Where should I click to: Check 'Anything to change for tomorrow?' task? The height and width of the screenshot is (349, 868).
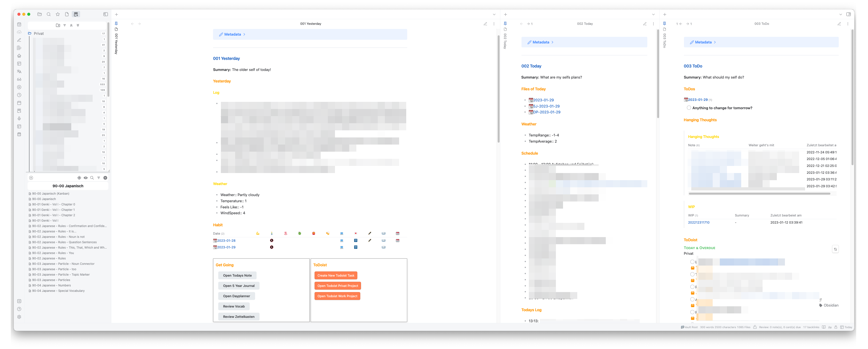689,108
